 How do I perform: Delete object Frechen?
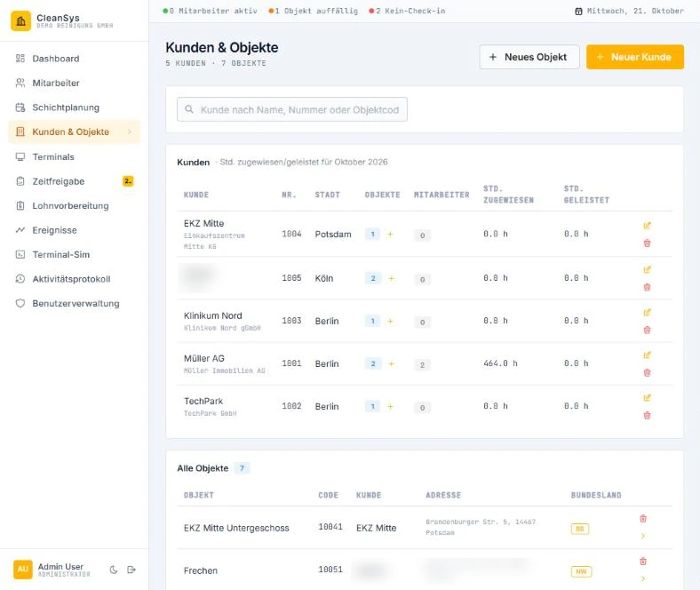[643, 562]
